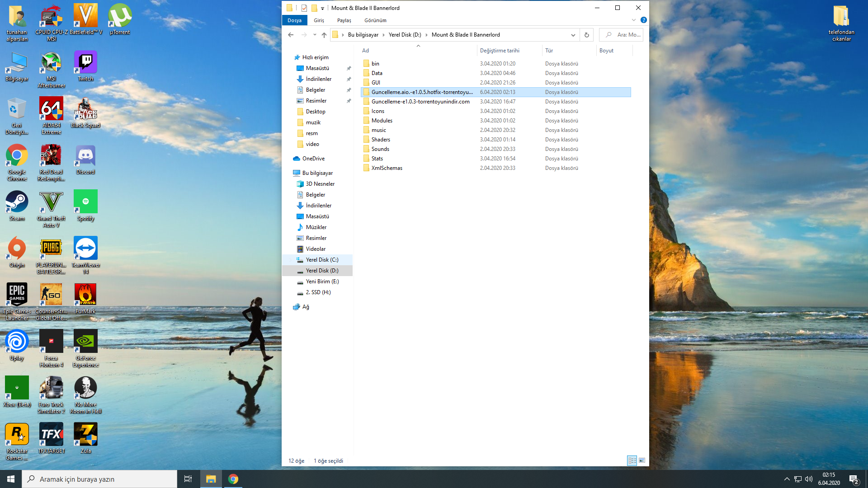This screenshot has width=868, height=488.
Task: Expand the chevron after Bu bilgisayar breadcrumb
Action: click(384, 35)
